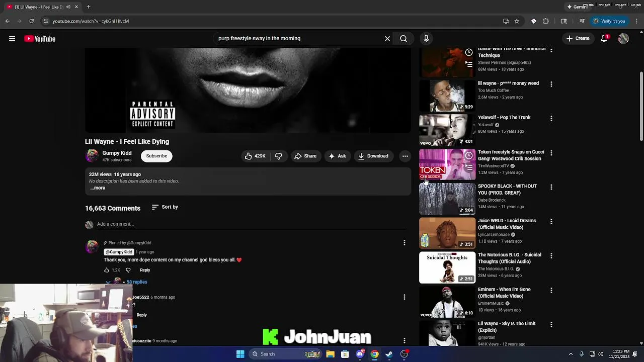644x362 pixels.
Task: Open the Create menu
Action: (x=578, y=38)
